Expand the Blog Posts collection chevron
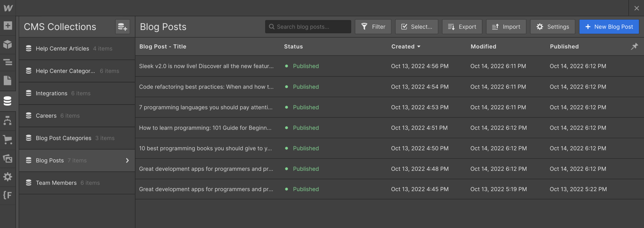Screen dimensions: 644x228 pyautogui.click(x=127, y=160)
